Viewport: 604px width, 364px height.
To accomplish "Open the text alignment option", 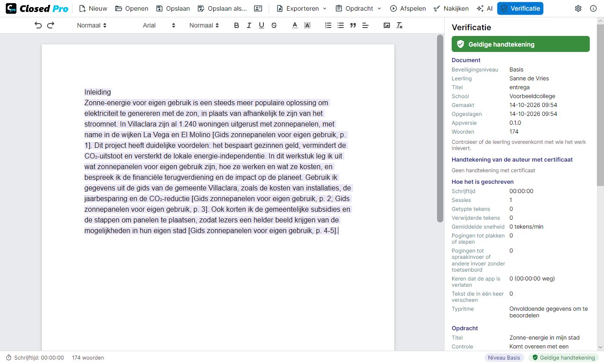I will (366, 25).
